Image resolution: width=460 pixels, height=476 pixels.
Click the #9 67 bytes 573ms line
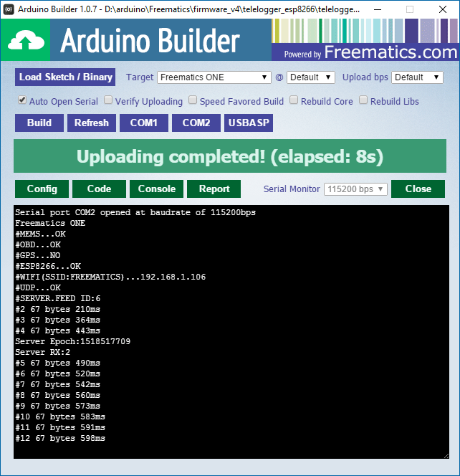[57, 406]
